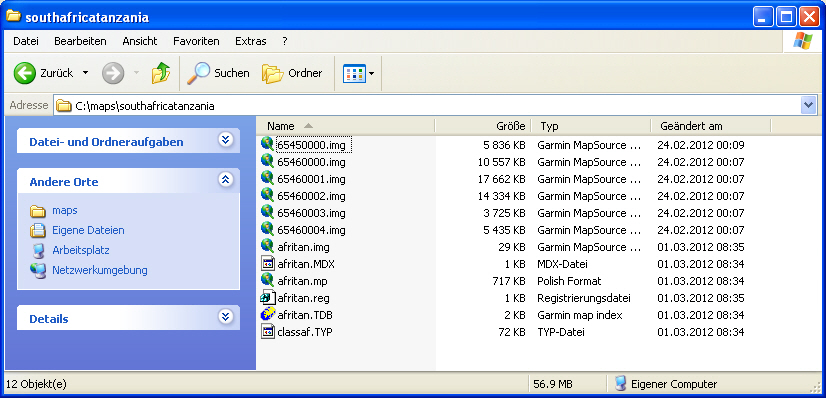Click the folder icon in address bar
826x398 pixels.
[x=64, y=106]
